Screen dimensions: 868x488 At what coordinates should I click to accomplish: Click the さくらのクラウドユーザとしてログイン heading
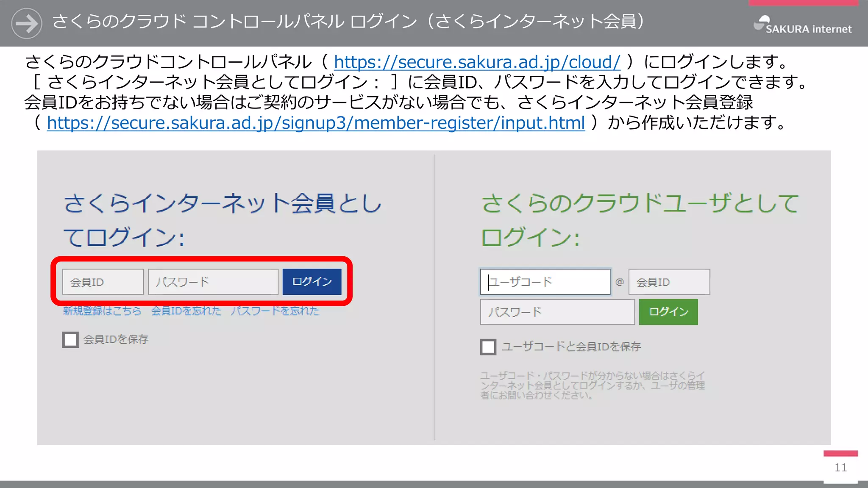pyautogui.click(x=640, y=220)
